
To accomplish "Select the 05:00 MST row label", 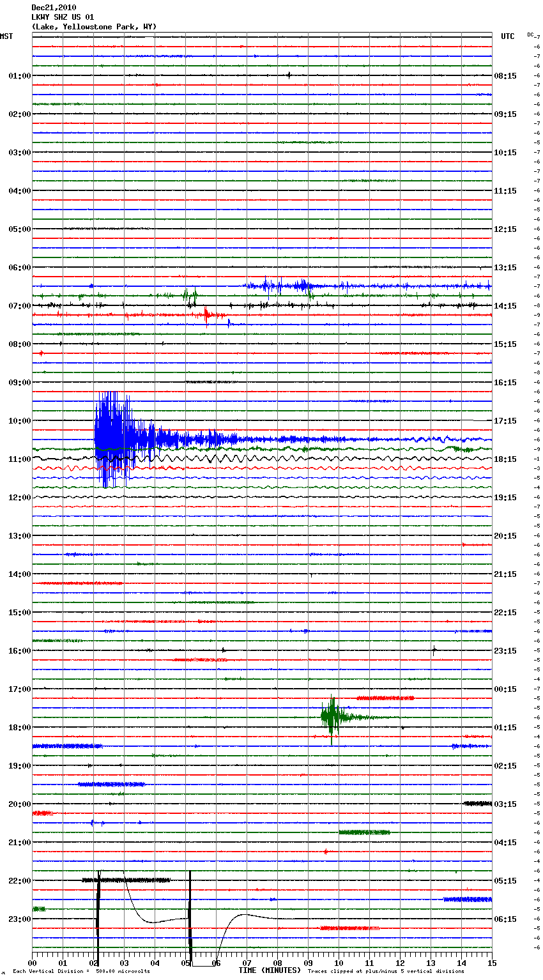I will [19, 229].
